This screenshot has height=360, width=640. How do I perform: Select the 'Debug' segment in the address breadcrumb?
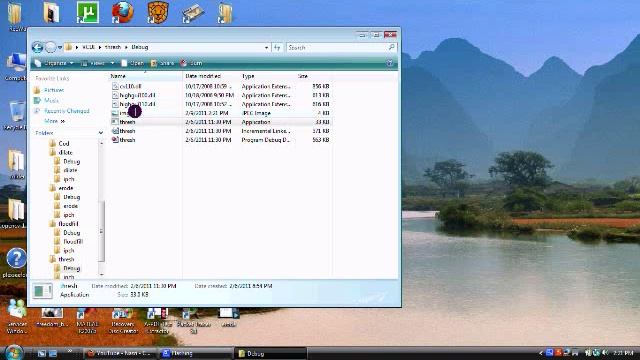[140, 47]
